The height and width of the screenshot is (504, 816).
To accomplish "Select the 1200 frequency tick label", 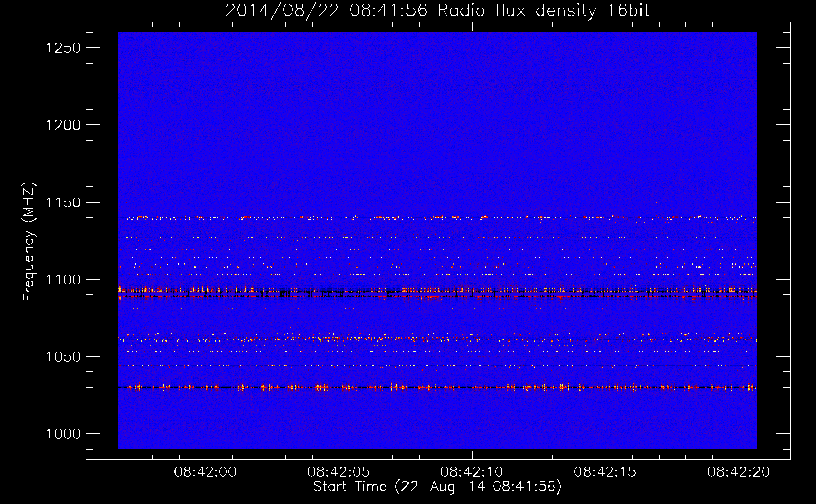I will [64, 125].
